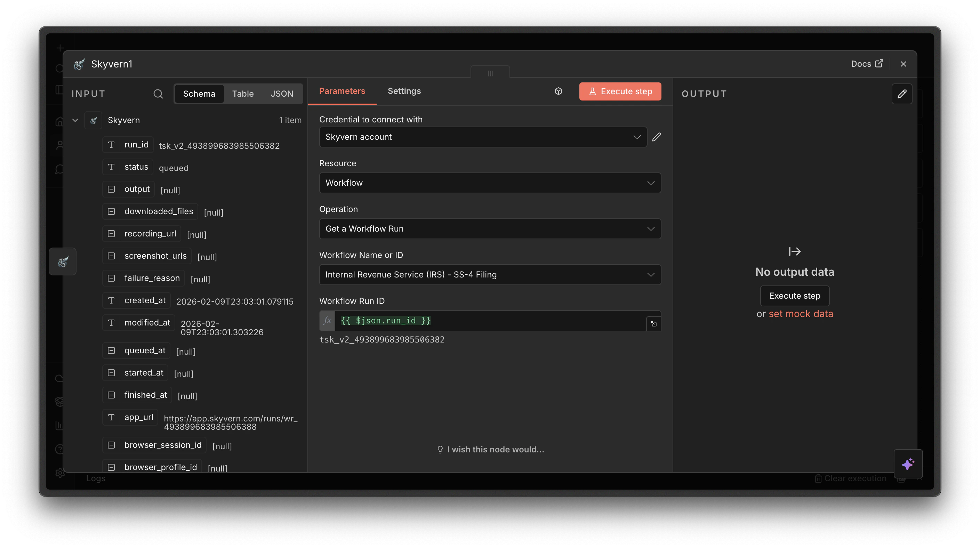Click the set mock data link
Image resolution: width=980 pixels, height=548 pixels.
pyautogui.click(x=801, y=314)
